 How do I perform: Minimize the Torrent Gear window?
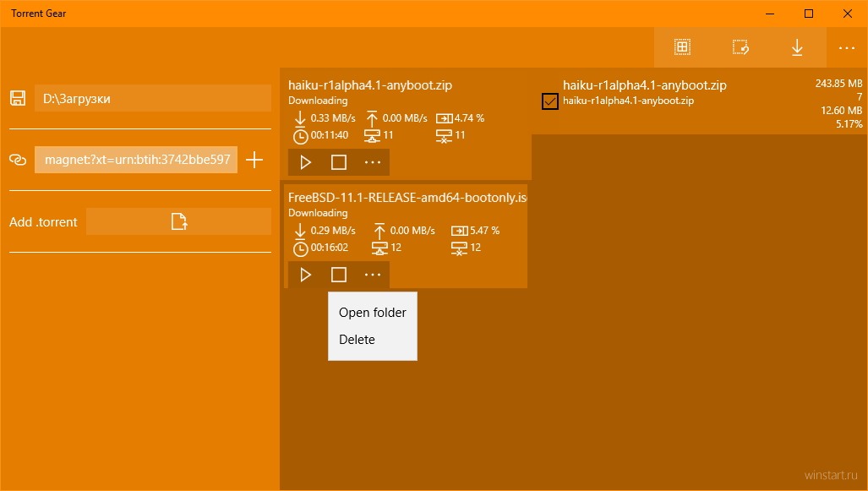770,14
